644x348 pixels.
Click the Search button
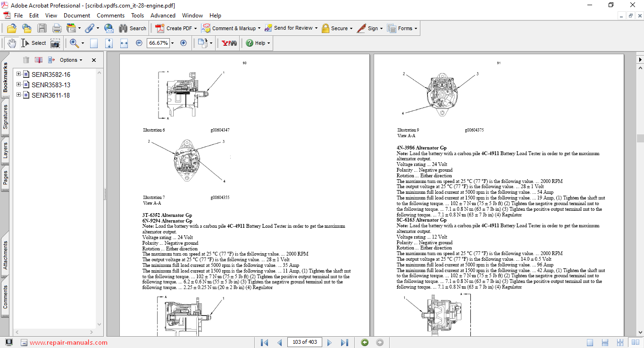(133, 28)
